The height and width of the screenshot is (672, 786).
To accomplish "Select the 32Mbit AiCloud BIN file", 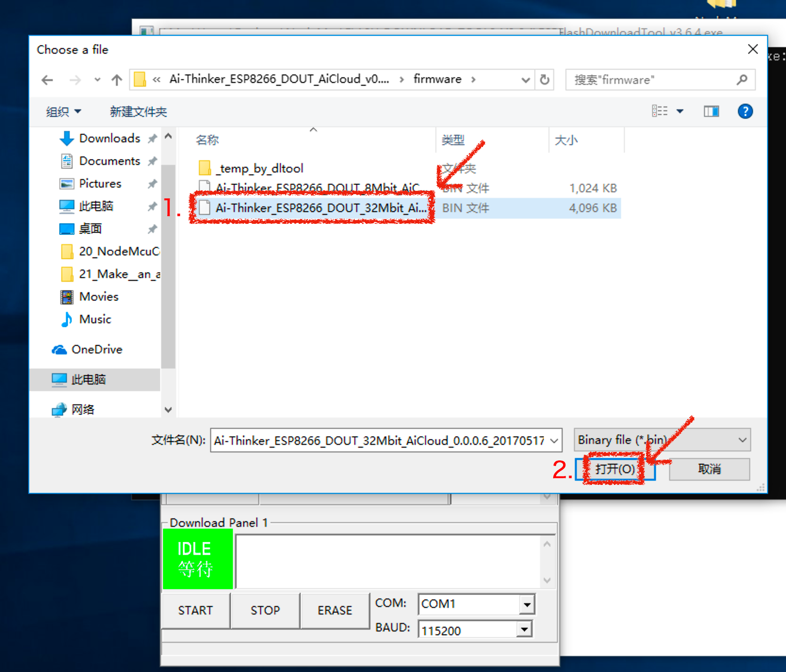I will 320,208.
